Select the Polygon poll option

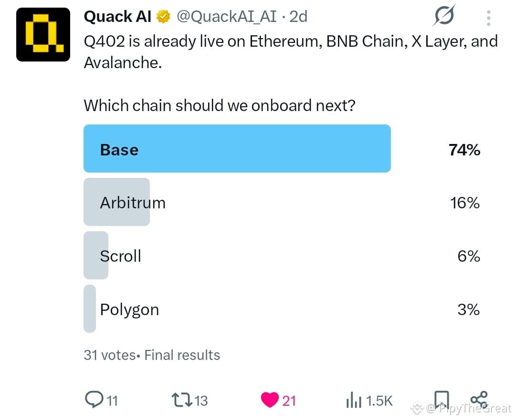283,309
